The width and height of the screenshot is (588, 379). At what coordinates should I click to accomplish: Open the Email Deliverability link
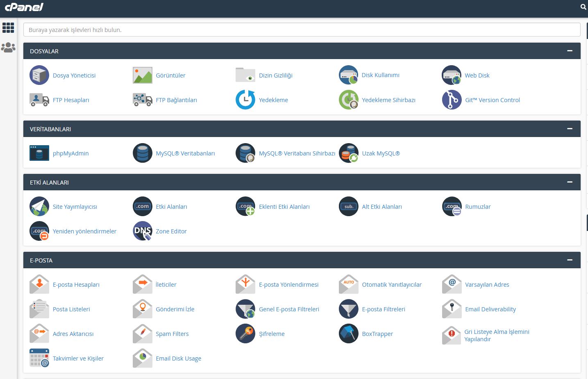pyautogui.click(x=490, y=309)
